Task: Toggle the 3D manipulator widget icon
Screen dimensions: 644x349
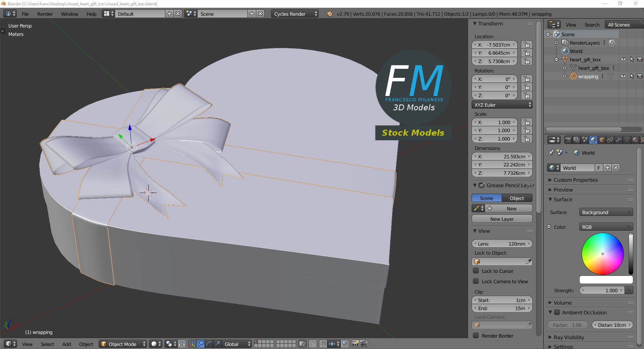Action: (192, 344)
